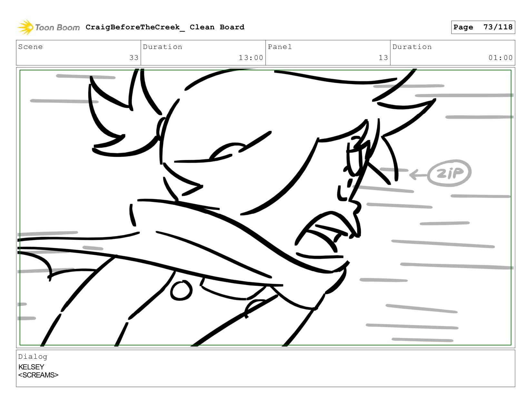Click the storyboard panel drawing
The image size is (532, 411).
[265, 208]
